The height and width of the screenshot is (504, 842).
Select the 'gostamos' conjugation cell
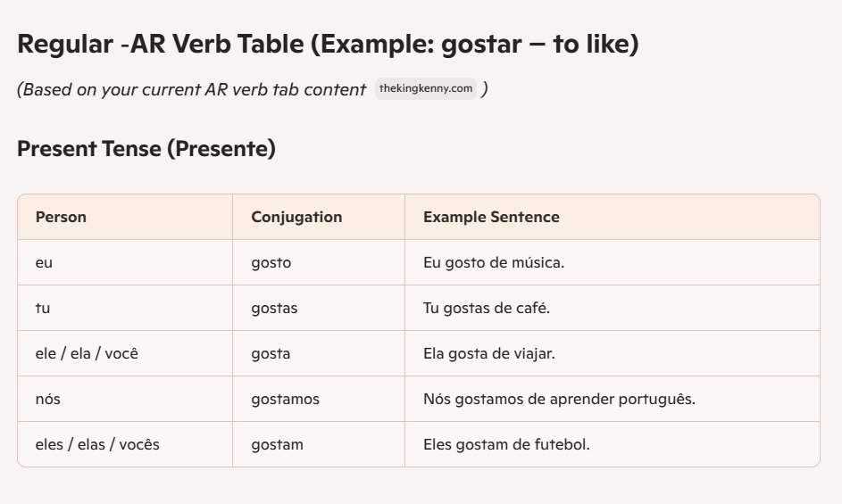[x=285, y=399]
